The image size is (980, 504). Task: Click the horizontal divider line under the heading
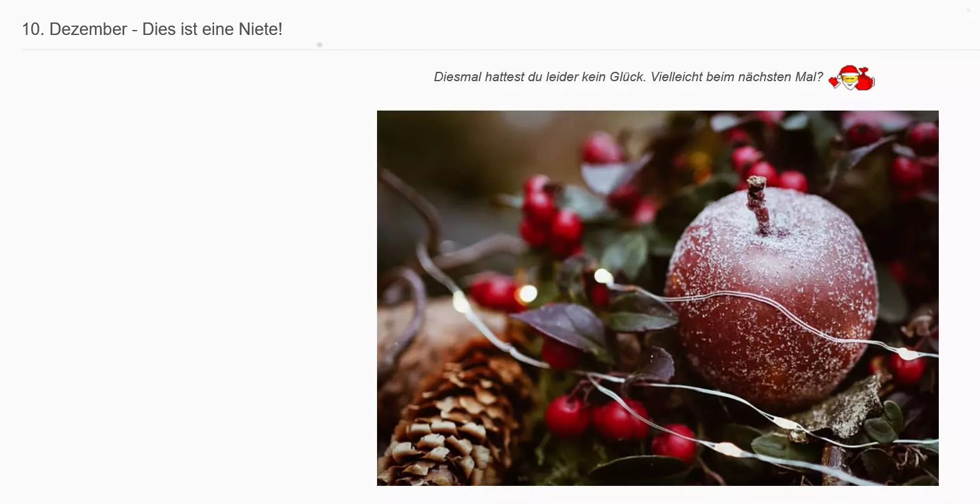pyautogui.click(x=500, y=49)
